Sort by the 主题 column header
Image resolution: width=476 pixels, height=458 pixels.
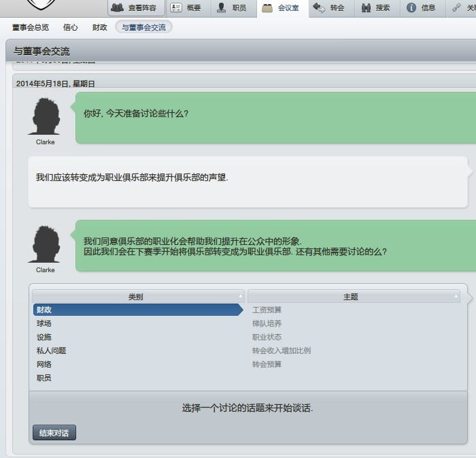coord(354,297)
